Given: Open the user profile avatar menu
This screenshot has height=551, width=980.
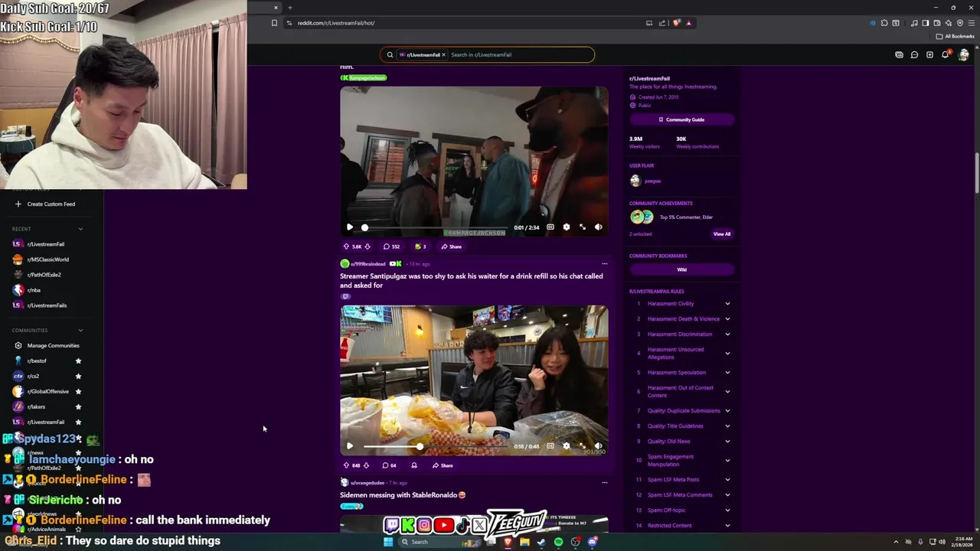Looking at the screenshot, I should pos(963,54).
